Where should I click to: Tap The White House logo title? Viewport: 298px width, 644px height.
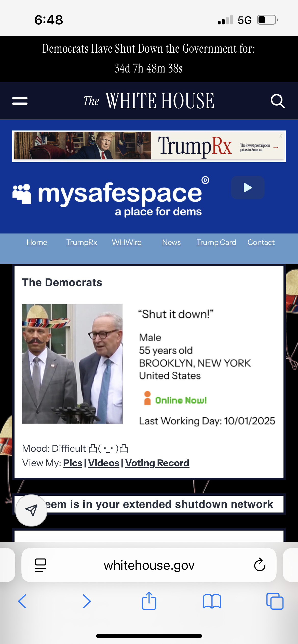click(x=149, y=101)
